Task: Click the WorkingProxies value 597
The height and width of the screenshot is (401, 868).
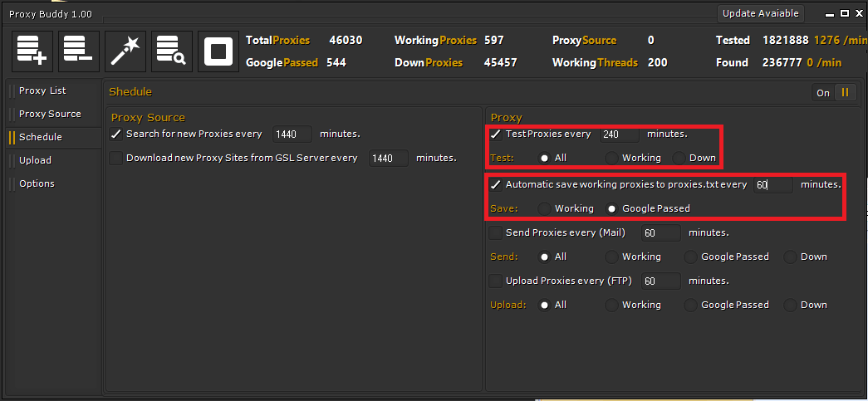Action: pos(493,41)
